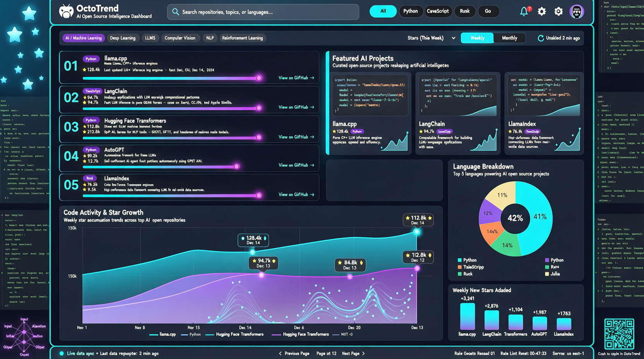
Task: Open LangClain View on GifHub link
Action: (296, 107)
